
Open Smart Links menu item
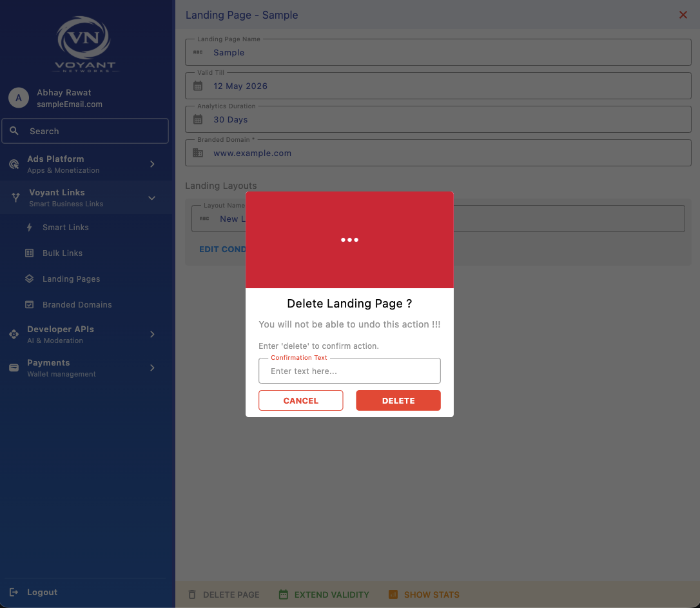pyautogui.click(x=65, y=228)
